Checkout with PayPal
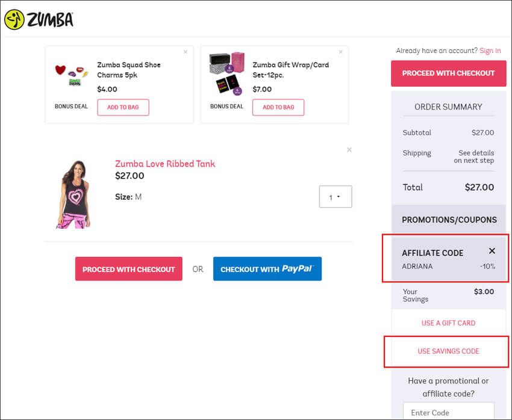 click(x=267, y=269)
